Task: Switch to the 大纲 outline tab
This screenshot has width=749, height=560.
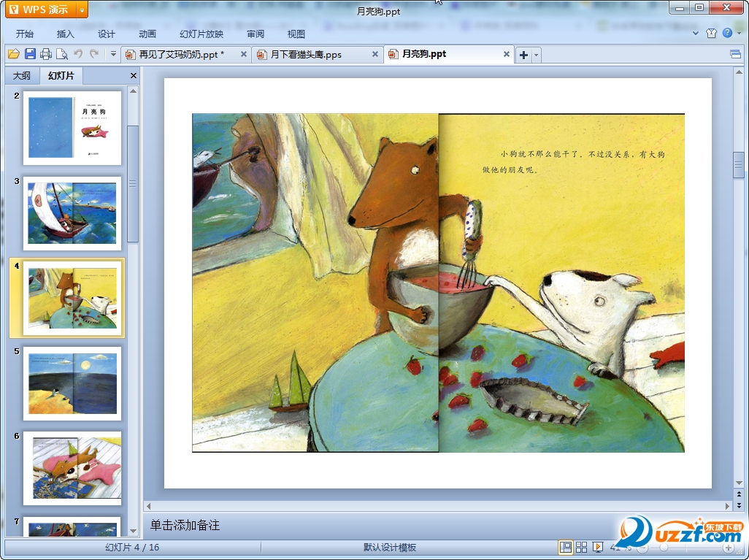Action: tap(22, 76)
